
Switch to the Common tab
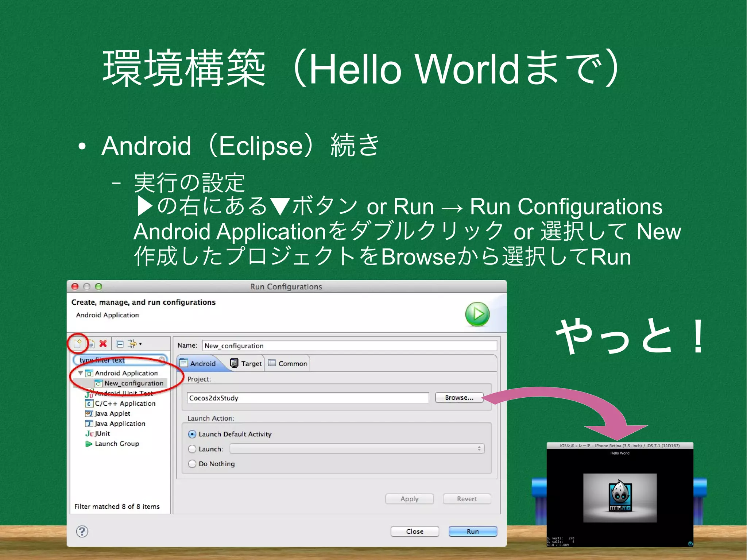pyautogui.click(x=287, y=363)
